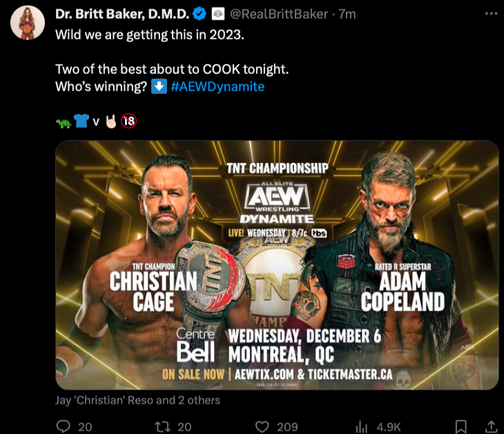This screenshot has width=504, height=434.
Task: Click the 209 likes count
Action: pyautogui.click(x=287, y=427)
